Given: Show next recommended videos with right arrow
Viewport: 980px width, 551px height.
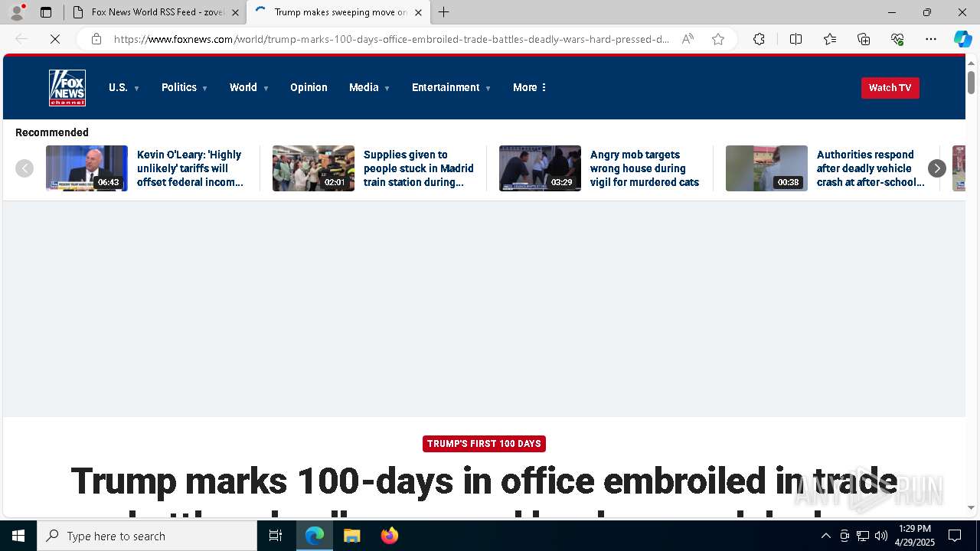Looking at the screenshot, I should coord(937,168).
